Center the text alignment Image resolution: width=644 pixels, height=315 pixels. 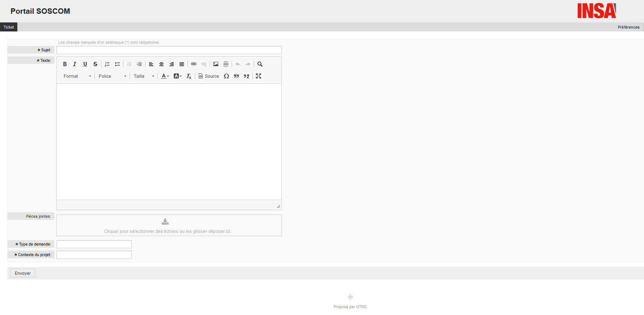pos(161,64)
